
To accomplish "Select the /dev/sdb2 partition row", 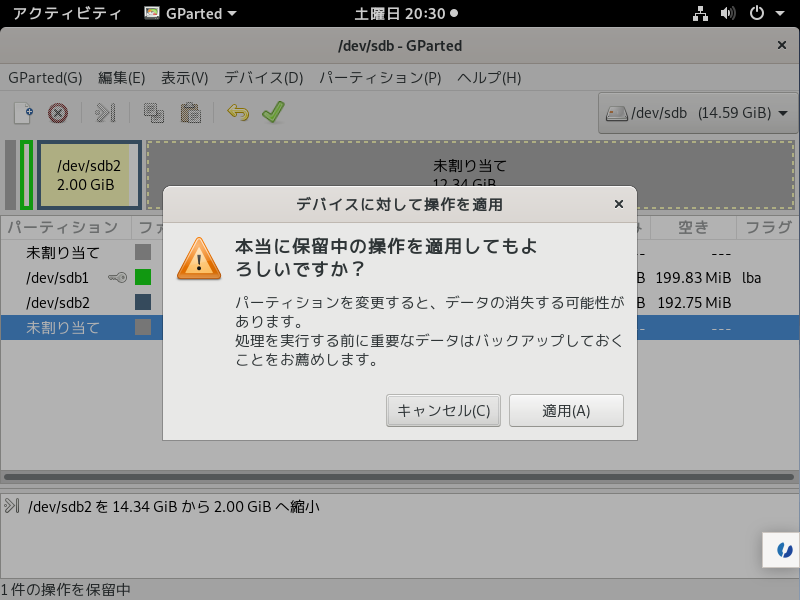I will point(400,303).
